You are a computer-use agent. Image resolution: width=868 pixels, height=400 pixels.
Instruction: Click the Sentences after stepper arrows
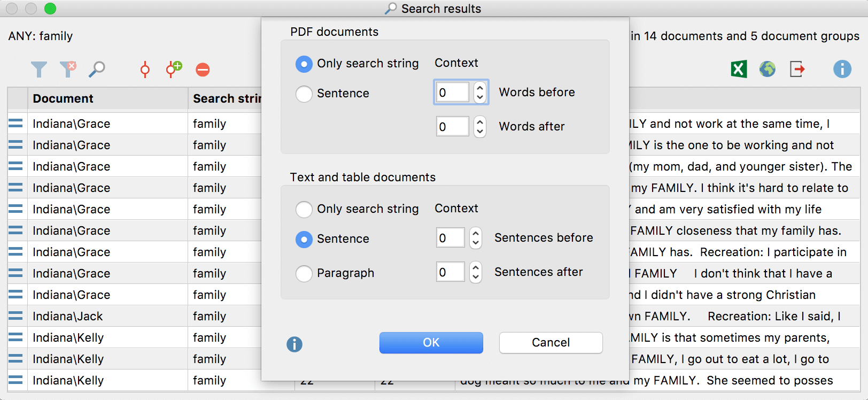tap(476, 272)
